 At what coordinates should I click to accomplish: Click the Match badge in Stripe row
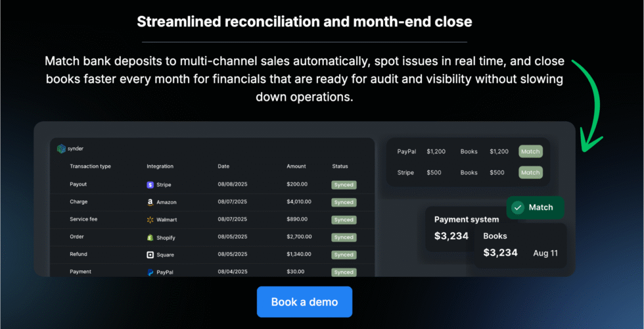530,172
